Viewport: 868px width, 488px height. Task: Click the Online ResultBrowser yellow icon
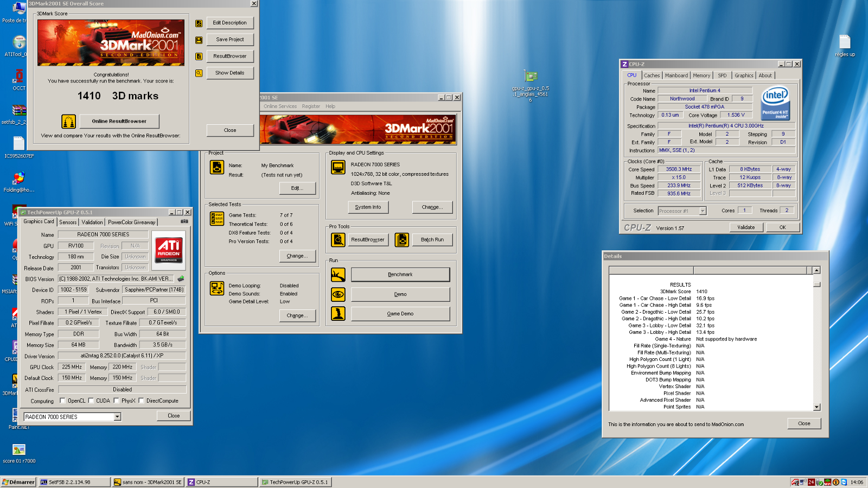pyautogui.click(x=68, y=121)
